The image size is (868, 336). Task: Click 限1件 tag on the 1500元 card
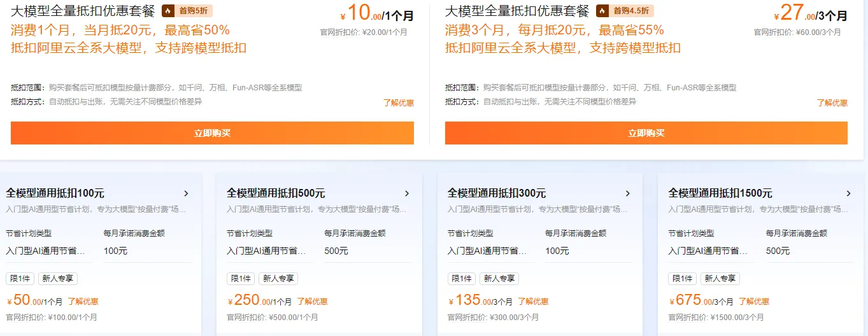tap(683, 279)
